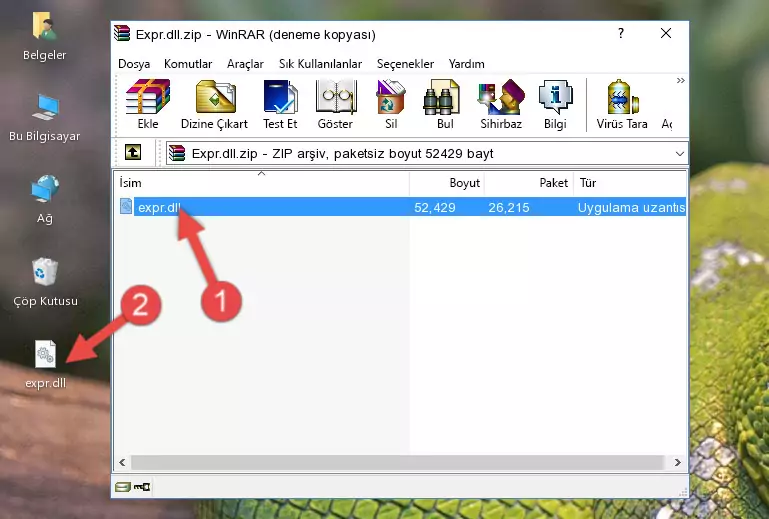Viewport: 769px width, 519px height.
Task: Show archive Bilgi information
Action: click(x=555, y=104)
